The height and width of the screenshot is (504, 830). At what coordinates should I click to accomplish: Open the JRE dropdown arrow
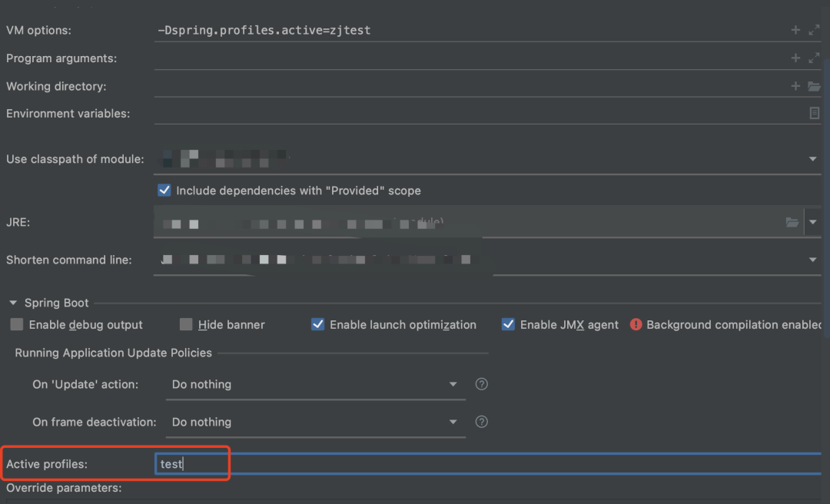pos(812,222)
